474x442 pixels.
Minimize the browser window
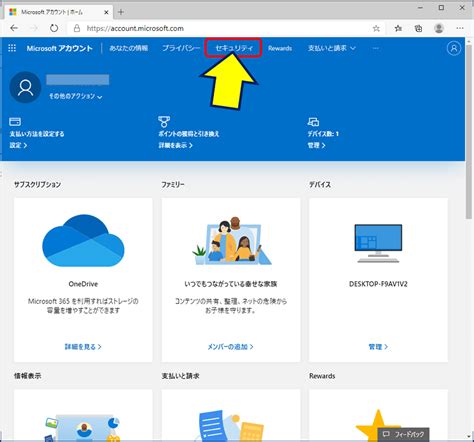[421, 7]
